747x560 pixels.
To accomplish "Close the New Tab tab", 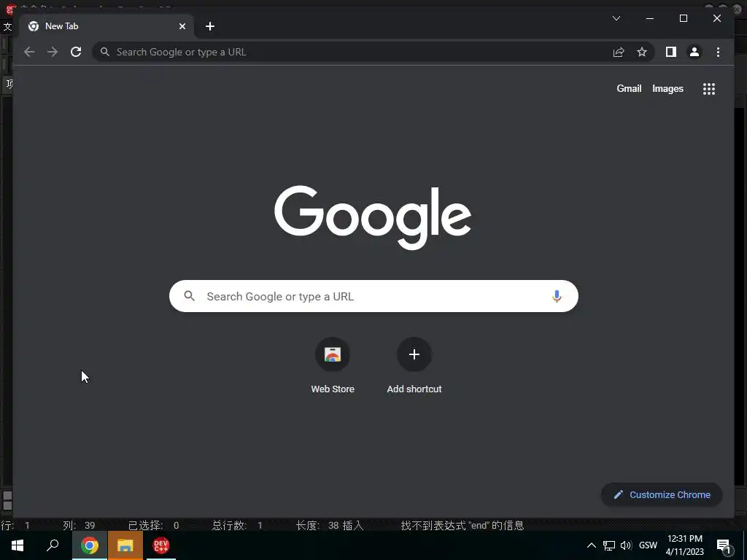I will (182, 26).
